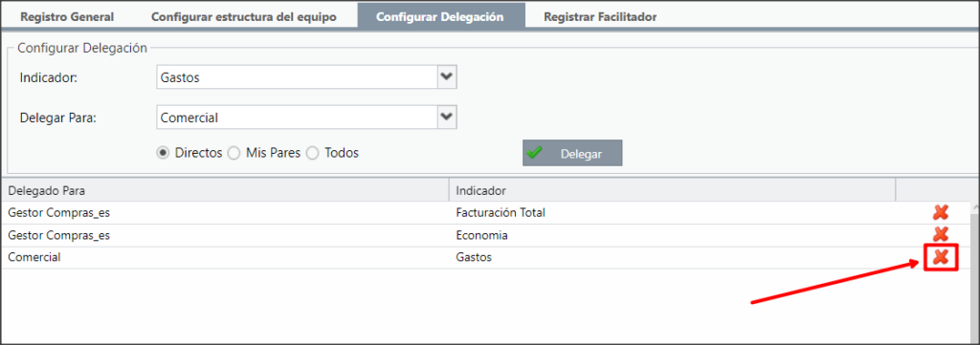This screenshot has width=980, height=345.
Task: Go to Registrar Facilitador tab
Action: pos(600,17)
